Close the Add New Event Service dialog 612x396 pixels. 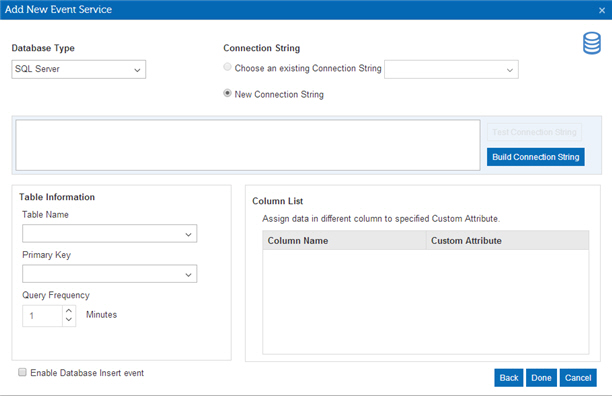point(602,11)
